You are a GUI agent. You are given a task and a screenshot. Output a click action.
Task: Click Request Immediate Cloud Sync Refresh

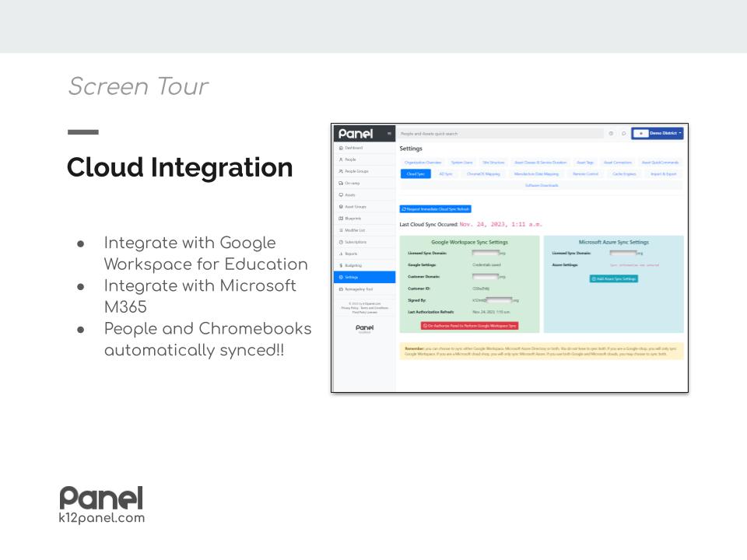[436, 209]
